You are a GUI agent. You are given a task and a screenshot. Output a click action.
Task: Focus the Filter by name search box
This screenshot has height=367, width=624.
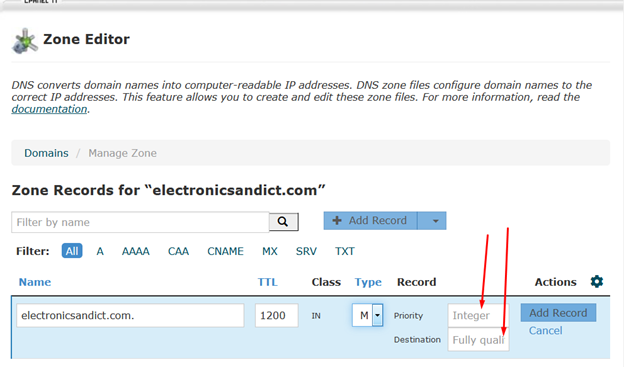pyautogui.click(x=140, y=222)
